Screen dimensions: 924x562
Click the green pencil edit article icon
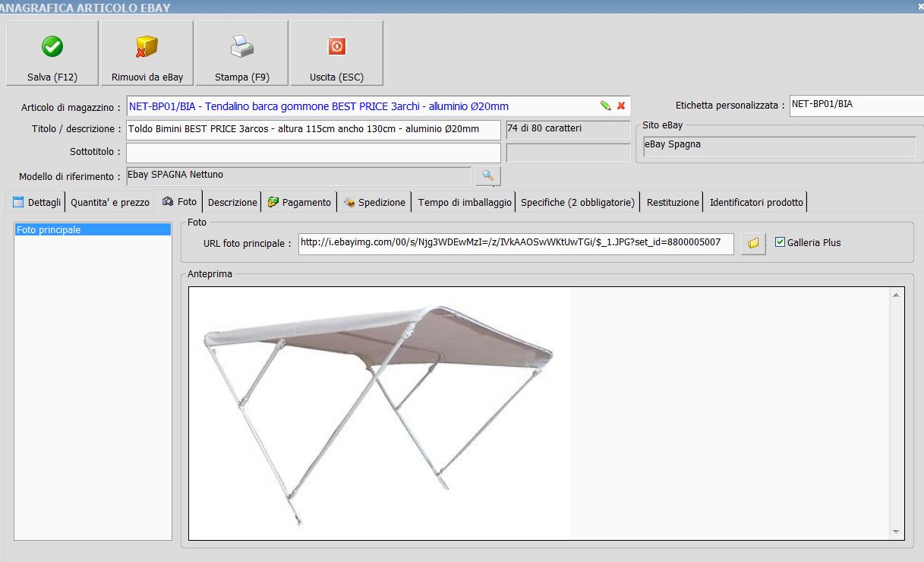(x=605, y=106)
